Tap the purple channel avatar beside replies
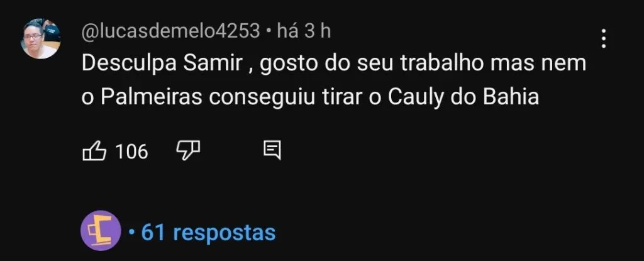Screen dimensions: 644x261 coord(101,231)
